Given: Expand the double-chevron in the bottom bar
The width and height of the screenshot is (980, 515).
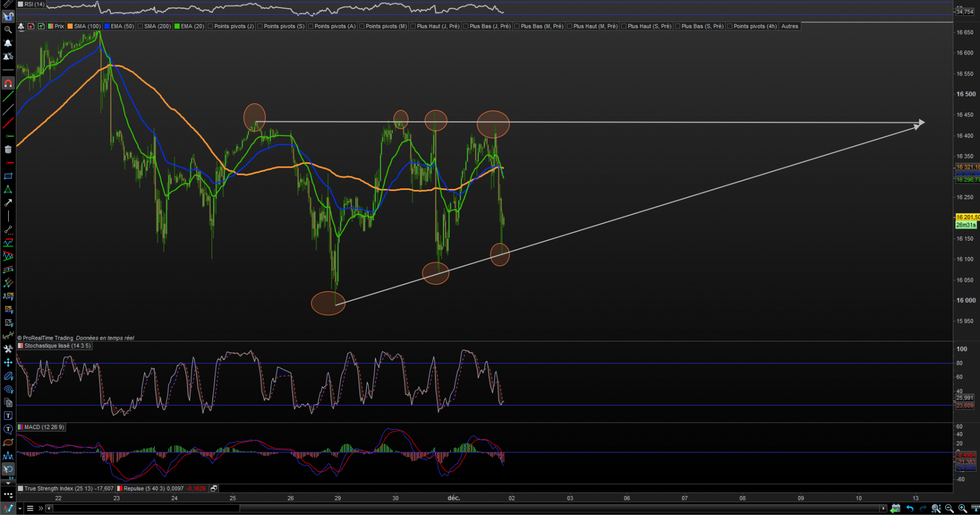Looking at the screenshot, I should point(41,508).
